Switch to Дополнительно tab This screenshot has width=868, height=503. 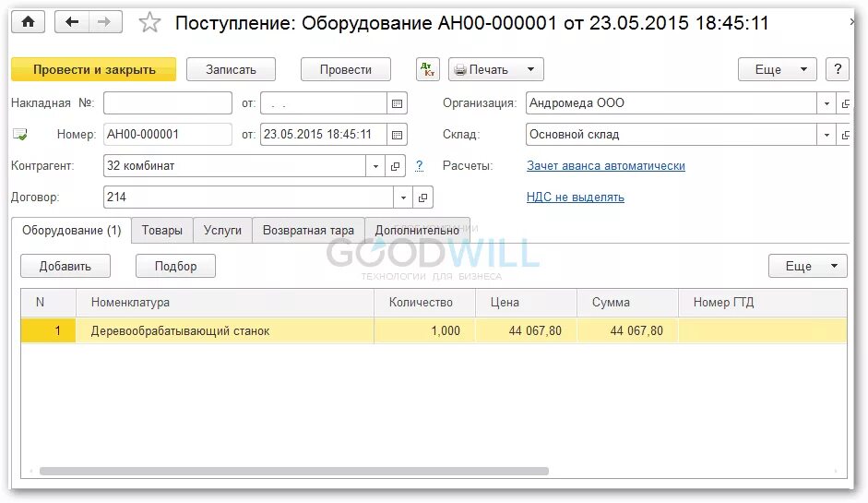417,231
